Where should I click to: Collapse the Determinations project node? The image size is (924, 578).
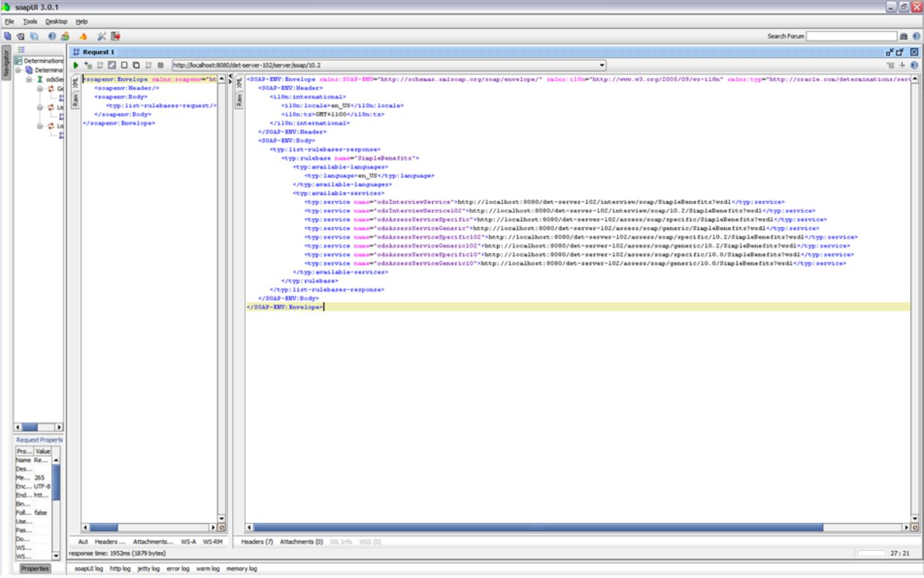pos(18,70)
